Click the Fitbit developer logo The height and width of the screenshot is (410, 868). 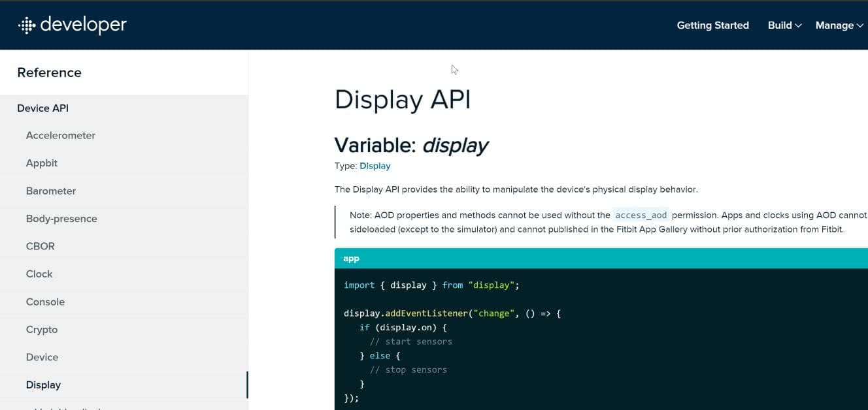[72, 25]
